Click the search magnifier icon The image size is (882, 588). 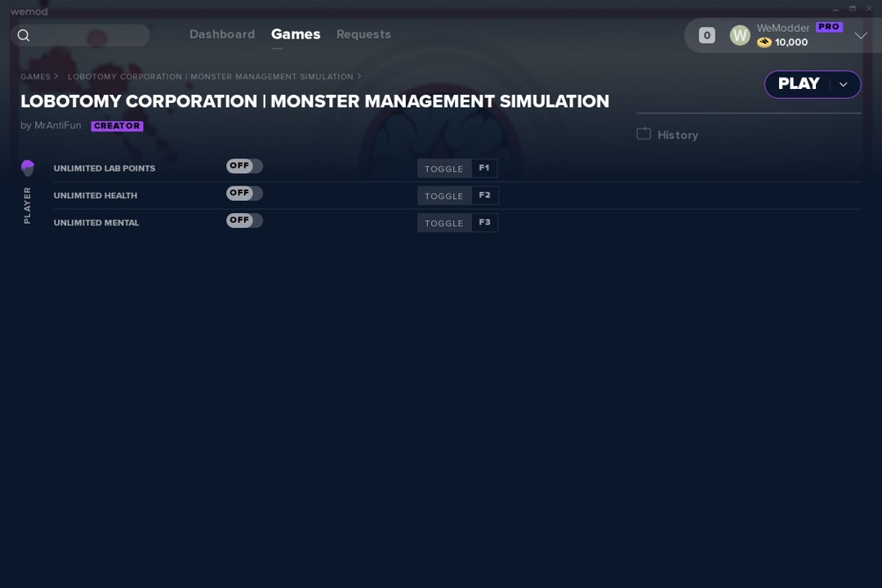(24, 35)
